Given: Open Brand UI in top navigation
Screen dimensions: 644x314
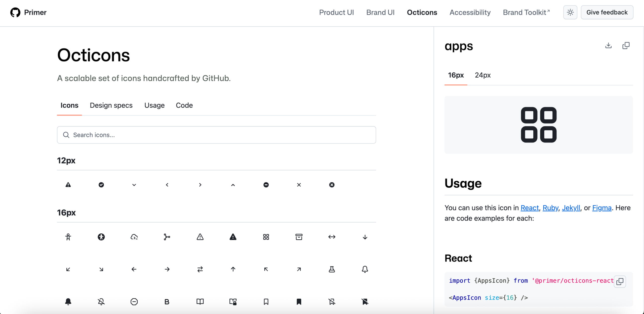Looking at the screenshot, I should 380,12.
